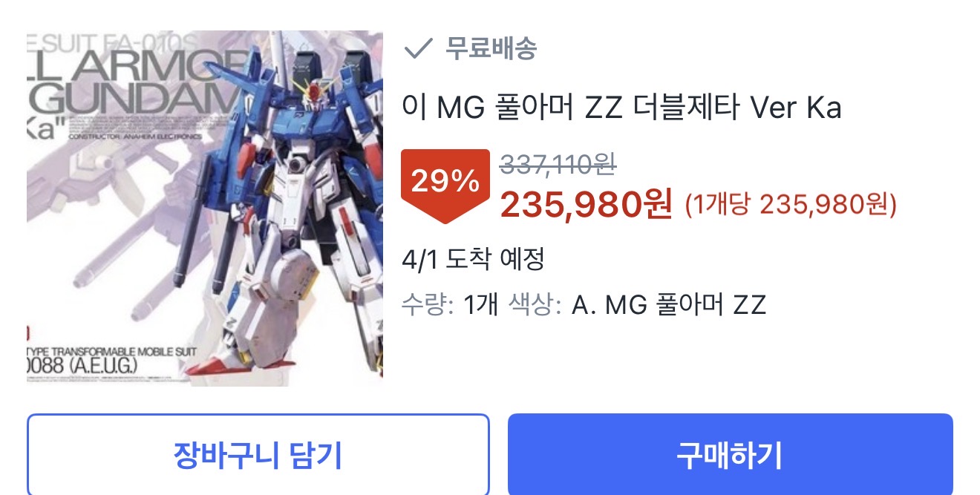Viewport: 980px width, 495px height.
Task: Open the MG 풀아머 ZZ 더블제타 Ver Ka title
Action: tap(621, 108)
